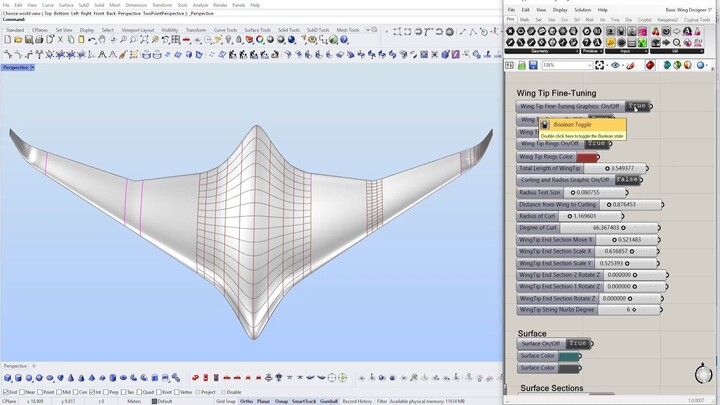Click the Gumball status bar button

tap(328, 401)
